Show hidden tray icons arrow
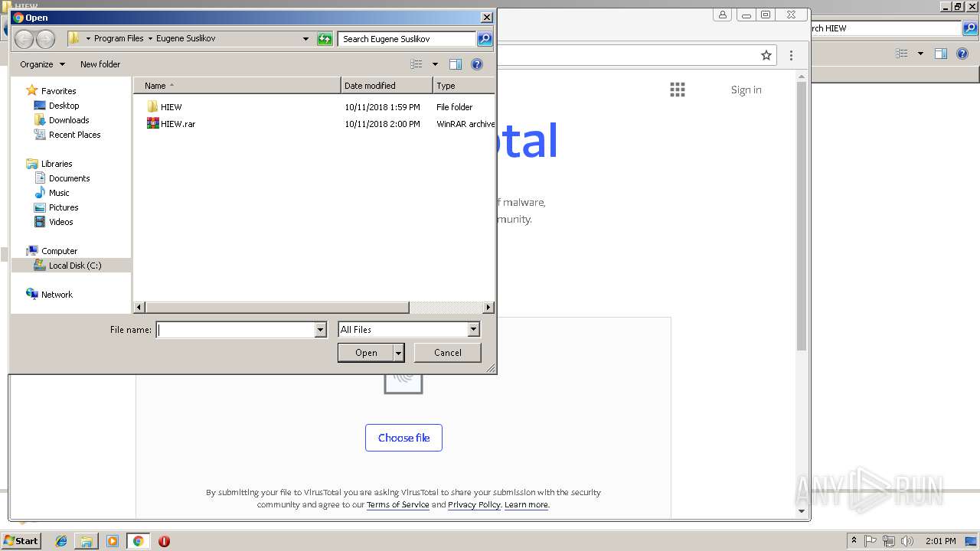Screen dimensions: 980x551 click(854, 541)
